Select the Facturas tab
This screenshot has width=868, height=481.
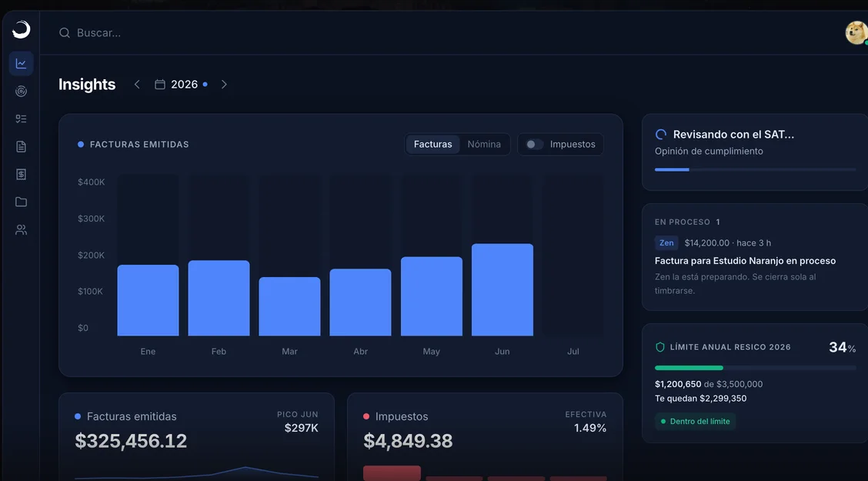point(433,145)
